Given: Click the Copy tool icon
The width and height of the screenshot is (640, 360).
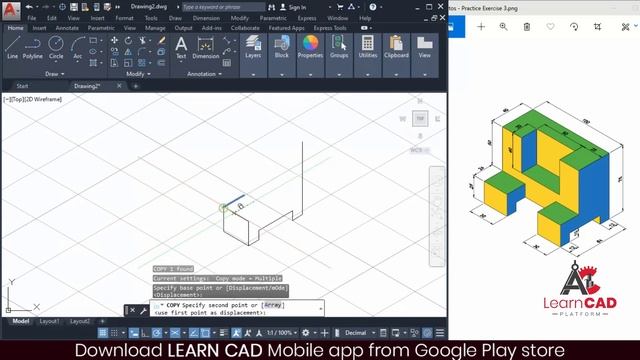Looking at the screenshot, I should (114, 51).
